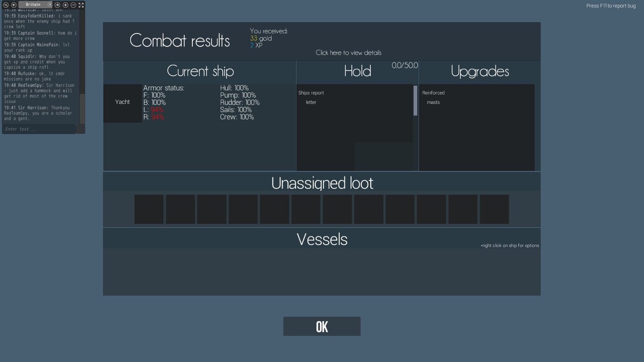Screen dimensions: 644x362
Task: Click the 'right click on ship for options' hint
Action: pos(510,246)
